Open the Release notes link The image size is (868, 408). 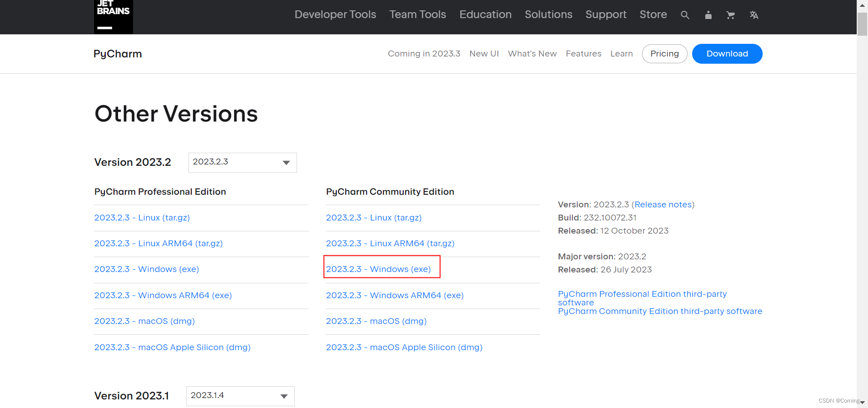pyautogui.click(x=663, y=204)
